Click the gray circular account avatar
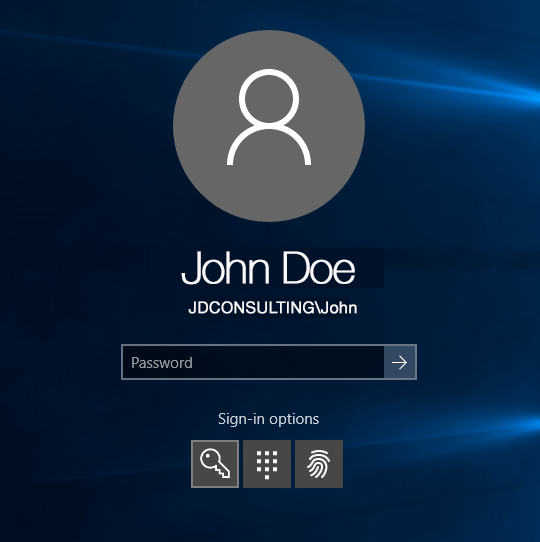 coord(269,126)
